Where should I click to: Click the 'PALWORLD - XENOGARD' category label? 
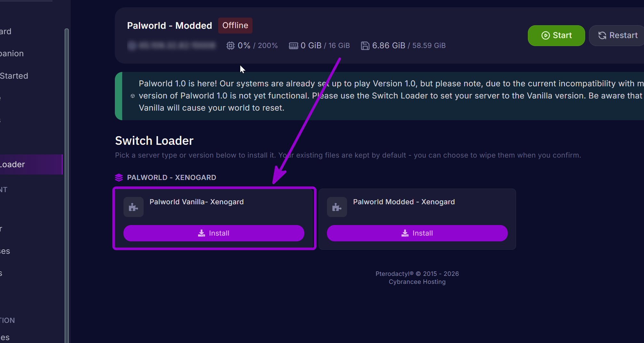[x=171, y=177]
